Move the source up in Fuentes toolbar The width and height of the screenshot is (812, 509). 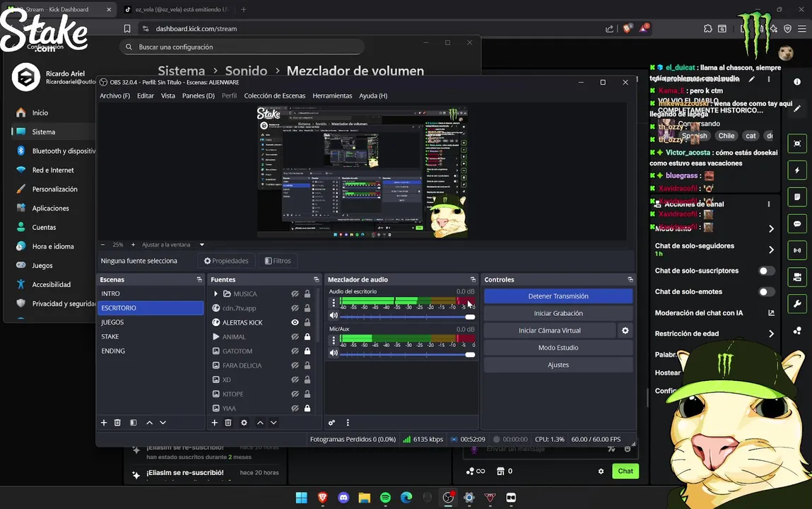tap(260, 423)
